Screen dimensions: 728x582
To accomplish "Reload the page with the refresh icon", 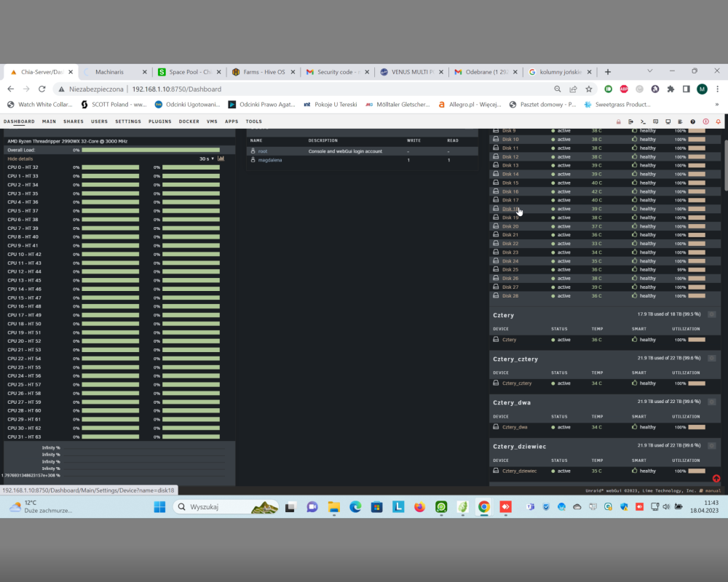I will tap(41, 89).
